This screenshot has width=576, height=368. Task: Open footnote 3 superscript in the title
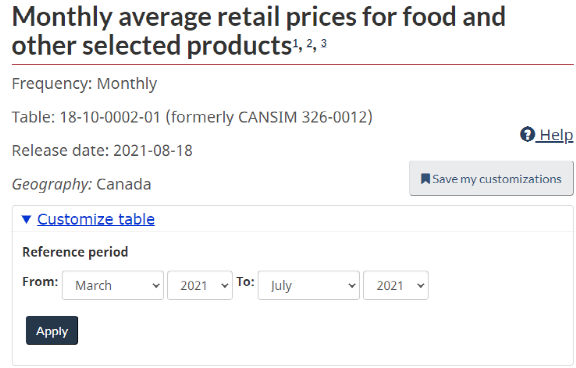pos(323,44)
